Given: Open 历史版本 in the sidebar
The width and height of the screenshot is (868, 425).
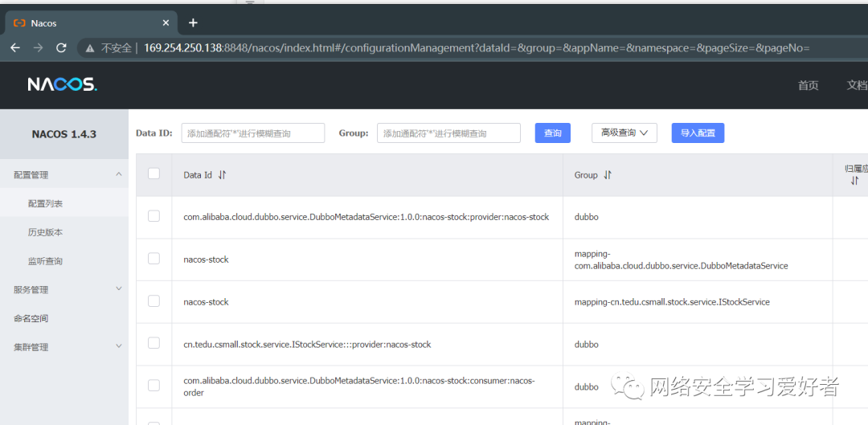Looking at the screenshot, I should pyautogui.click(x=45, y=232).
